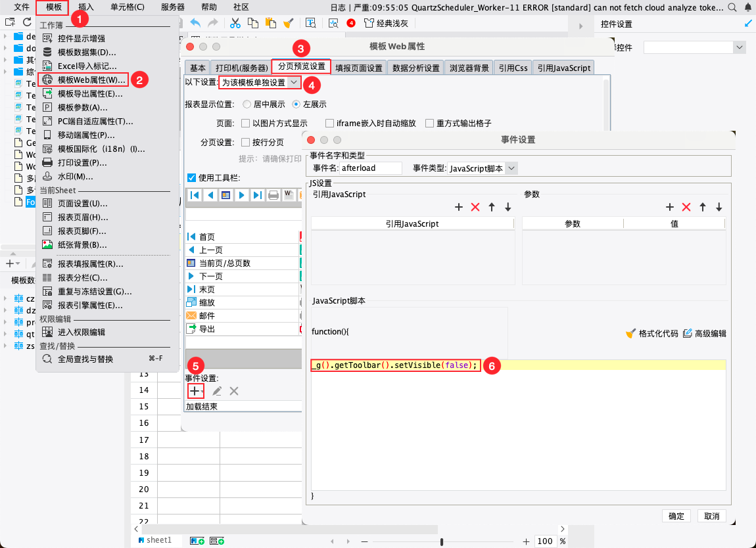This screenshot has width=756, height=548.
Task: Open 高级编辑 advanced editor
Action: [x=705, y=334]
